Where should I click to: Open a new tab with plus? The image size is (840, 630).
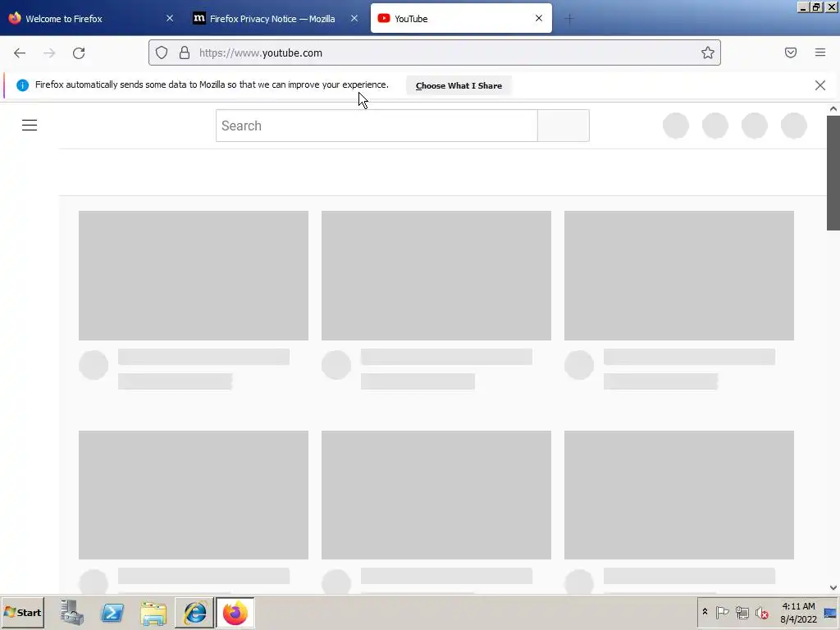pos(569,19)
